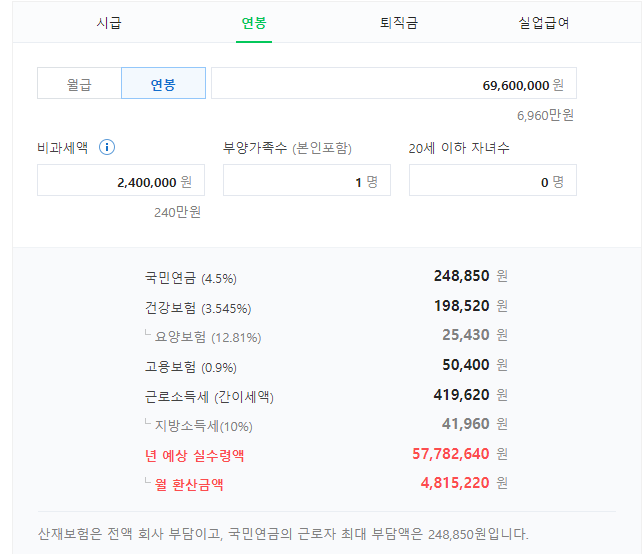Viewport: 643px width, 554px height.
Task: Select the 연봉 tab at top
Action: tap(254, 23)
